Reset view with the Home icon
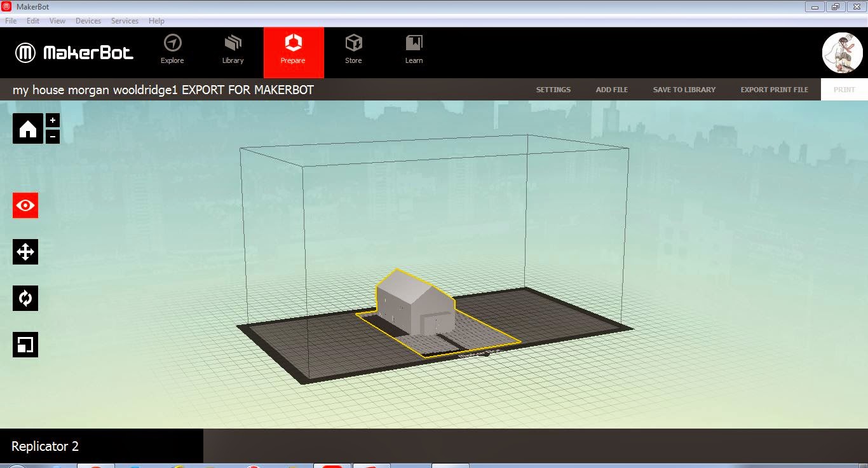Viewport: 868px width, 468px height. pyautogui.click(x=28, y=128)
